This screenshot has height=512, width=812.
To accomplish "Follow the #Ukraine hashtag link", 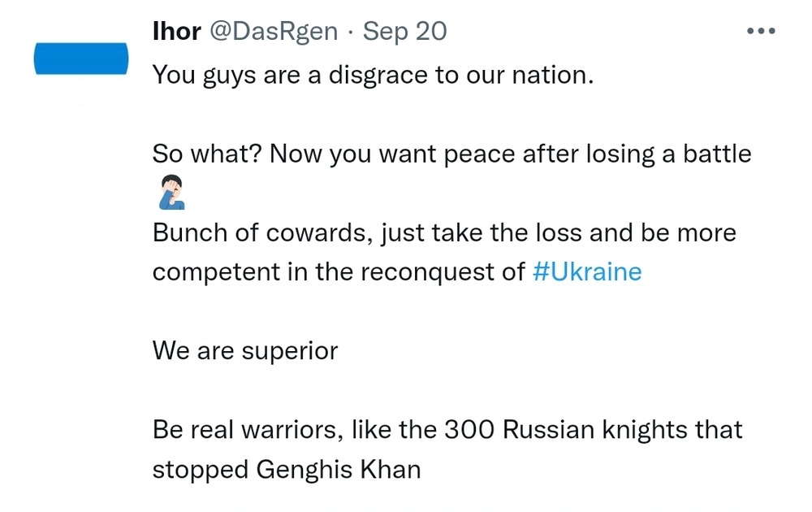I will [587, 271].
